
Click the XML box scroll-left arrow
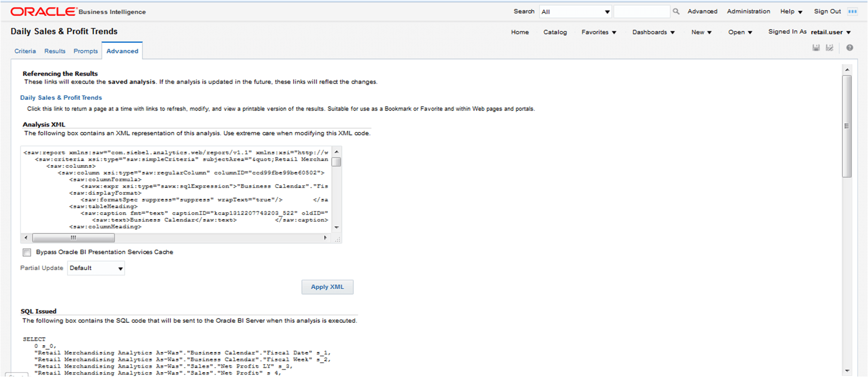pyautogui.click(x=26, y=238)
